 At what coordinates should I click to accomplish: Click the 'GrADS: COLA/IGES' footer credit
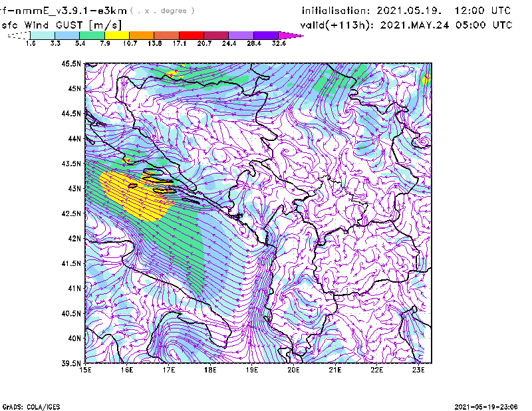click(31, 407)
